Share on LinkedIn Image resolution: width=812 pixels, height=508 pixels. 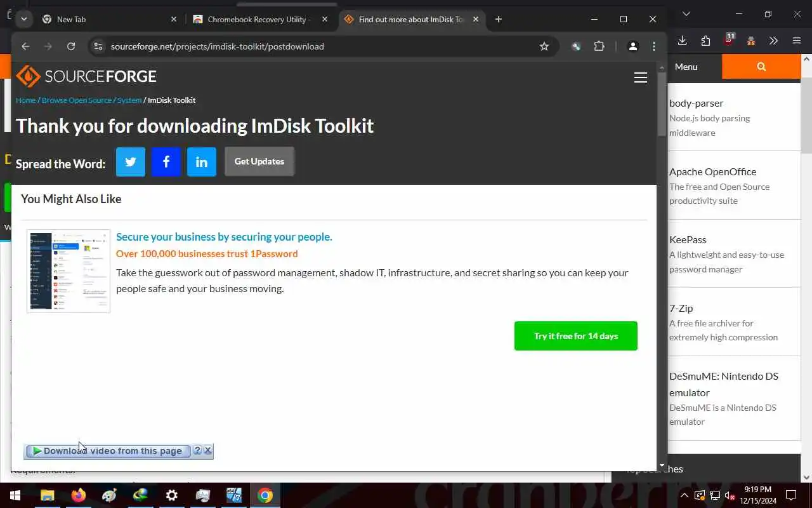(x=202, y=162)
